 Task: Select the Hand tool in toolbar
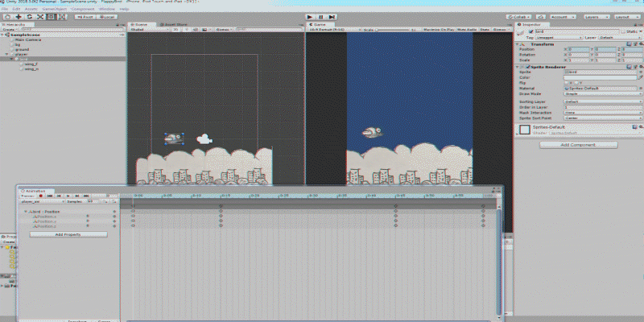[8, 17]
